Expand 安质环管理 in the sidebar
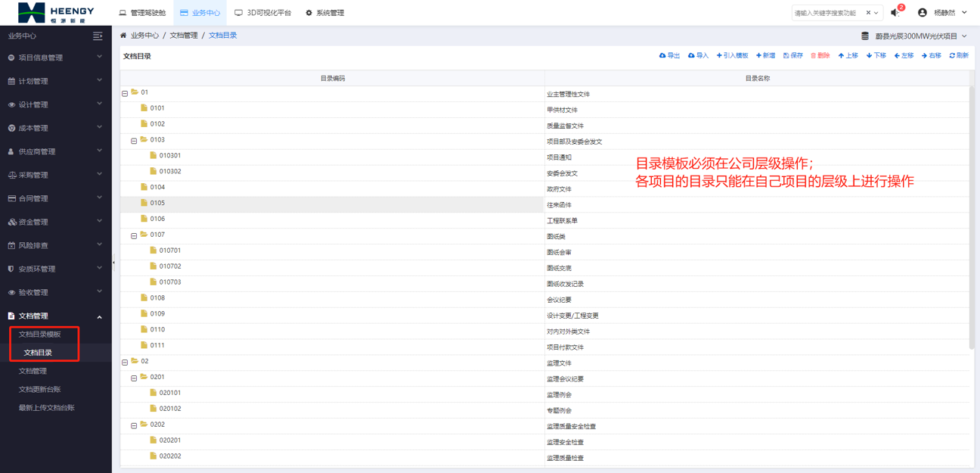Image resolution: width=980 pixels, height=473 pixels. [x=56, y=269]
